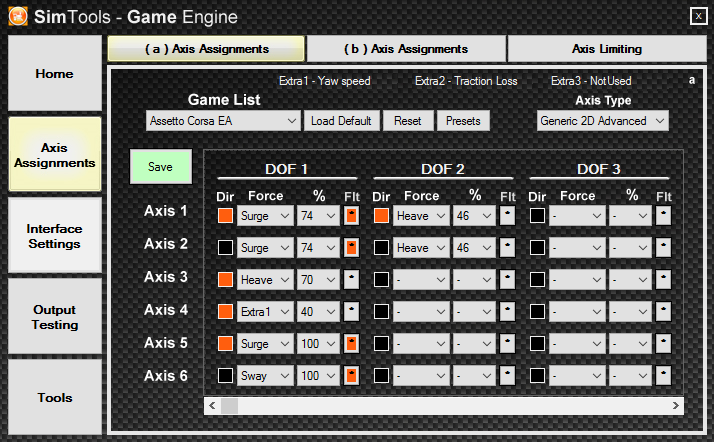Close the Game Engine window
714x442 pixels.
(x=699, y=16)
